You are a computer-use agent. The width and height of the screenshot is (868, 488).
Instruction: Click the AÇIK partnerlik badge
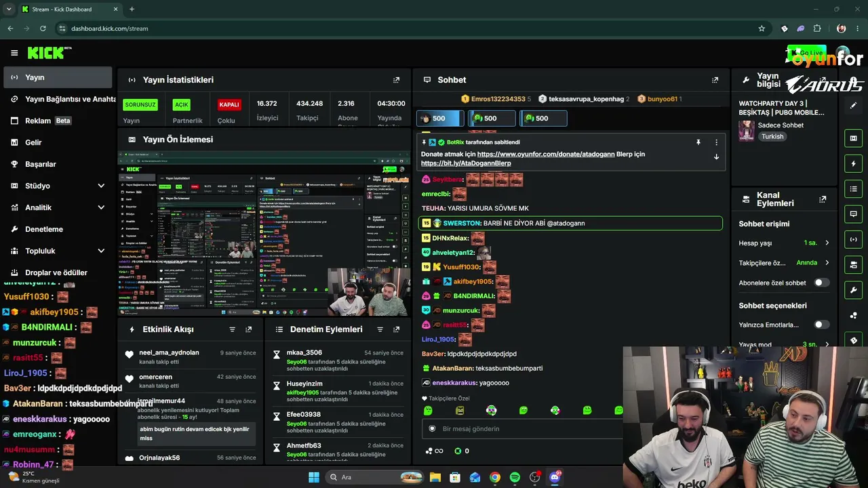(x=181, y=104)
